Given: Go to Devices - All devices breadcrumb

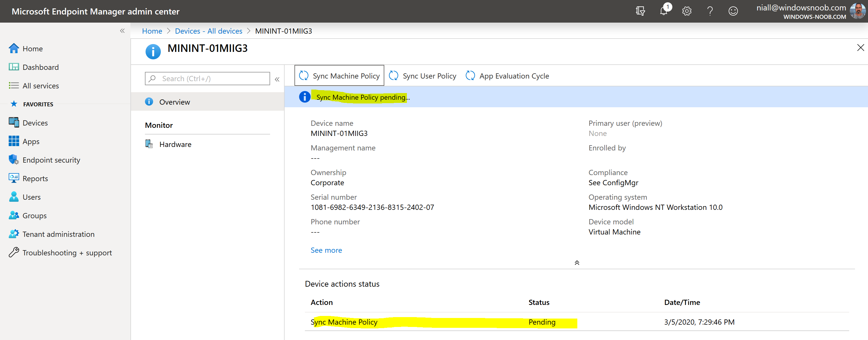Looking at the screenshot, I should (x=209, y=31).
